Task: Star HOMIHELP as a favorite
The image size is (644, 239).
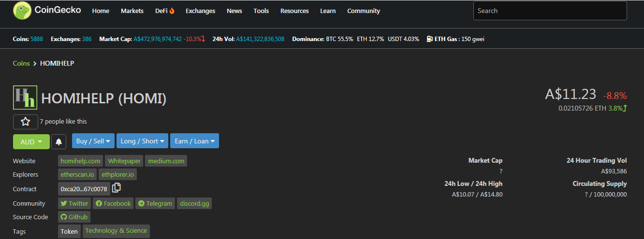Action: 26,122
